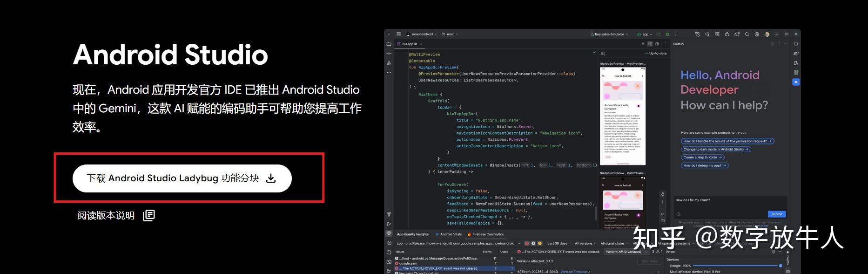Screen dimensions: 868x274
Task: Click the Debug app bug icon
Action: click(667, 34)
